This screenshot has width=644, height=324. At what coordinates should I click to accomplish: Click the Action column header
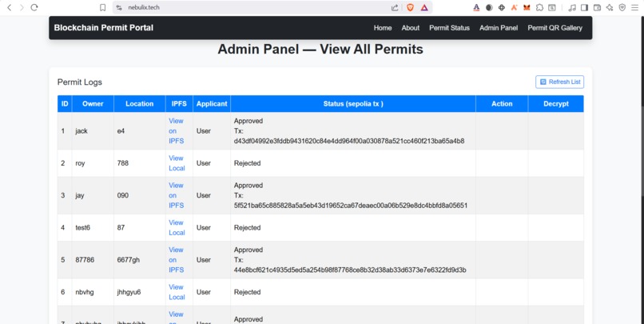pos(502,104)
